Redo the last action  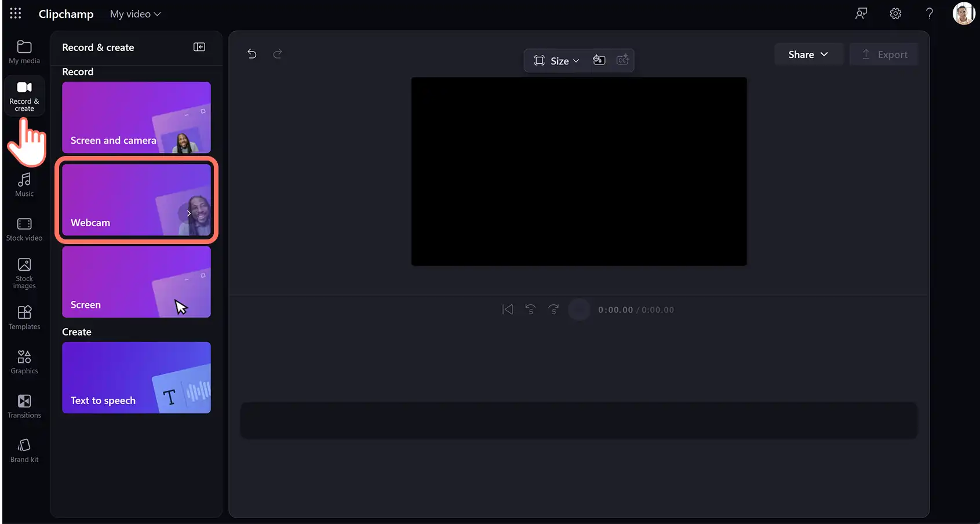[278, 54]
